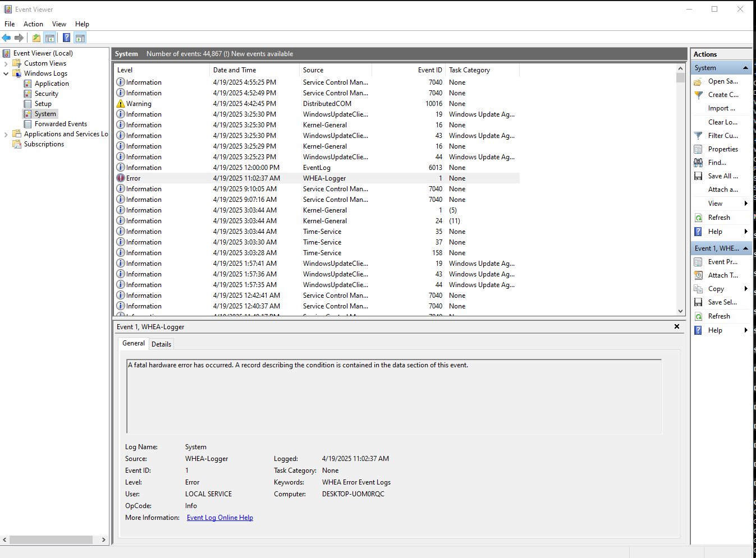
Task: Close the Event 1 WHEA-Logger preview pane
Action: 677,326
